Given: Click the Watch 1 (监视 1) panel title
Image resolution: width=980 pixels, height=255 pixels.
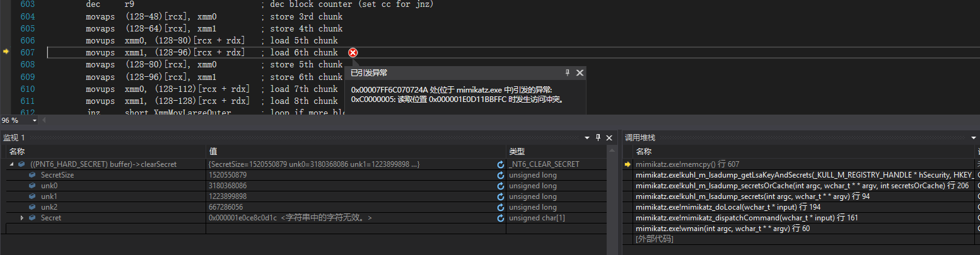Looking at the screenshot, I should pyautogui.click(x=14, y=137).
